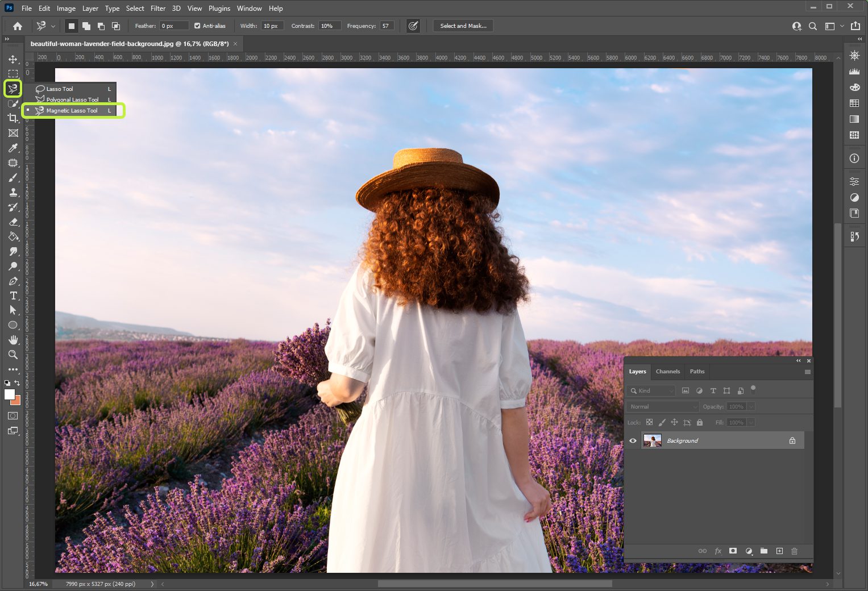Open the Plugins menu
Screen dimensions: 868x591
[219, 9]
